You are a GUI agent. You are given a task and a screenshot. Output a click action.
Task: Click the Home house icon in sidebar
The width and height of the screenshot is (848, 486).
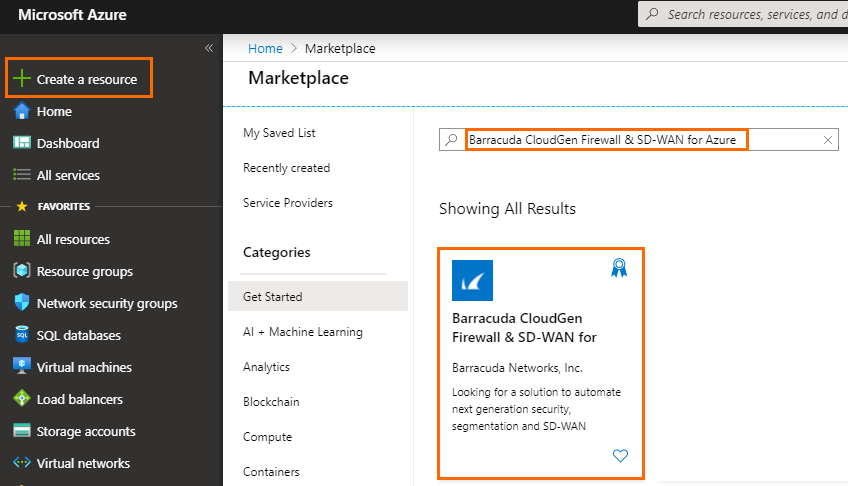pyautogui.click(x=22, y=111)
